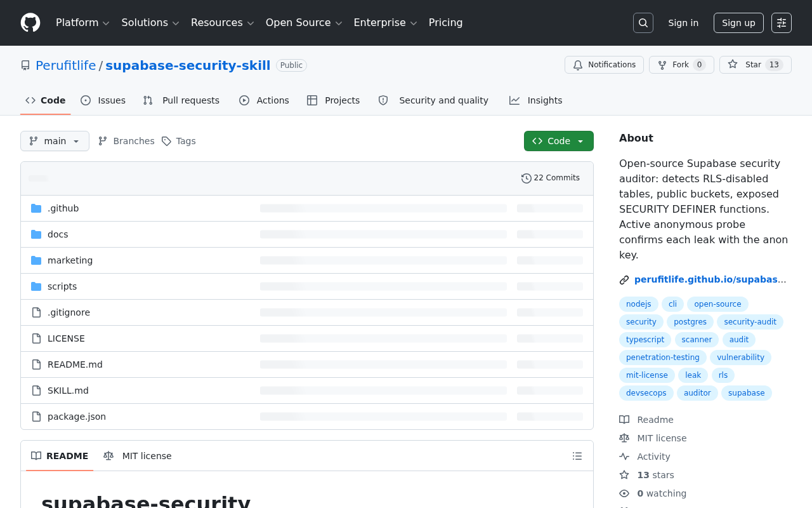The width and height of the screenshot is (812, 508).
Task: Click the pulse icon beside Activity
Action: pyautogui.click(x=624, y=457)
